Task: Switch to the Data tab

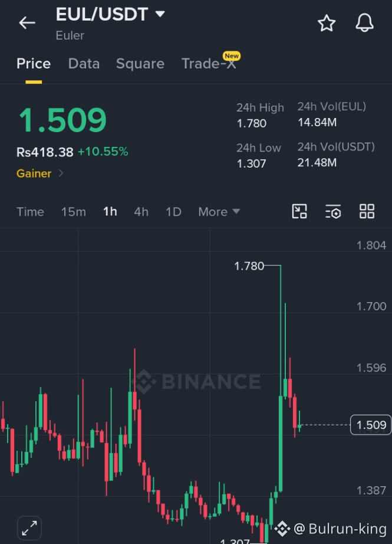Action: 84,64
